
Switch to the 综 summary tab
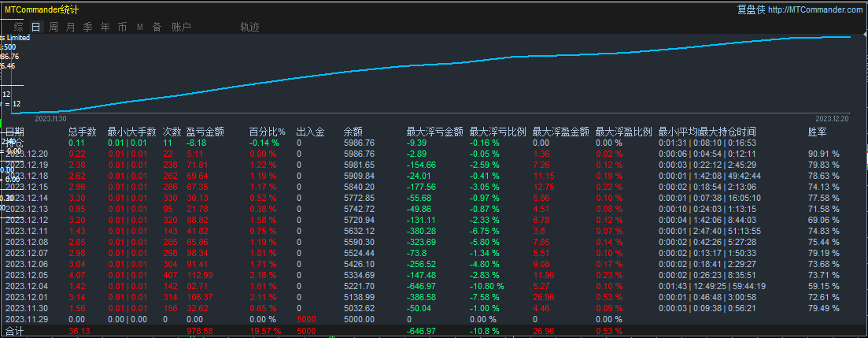point(18,27)
